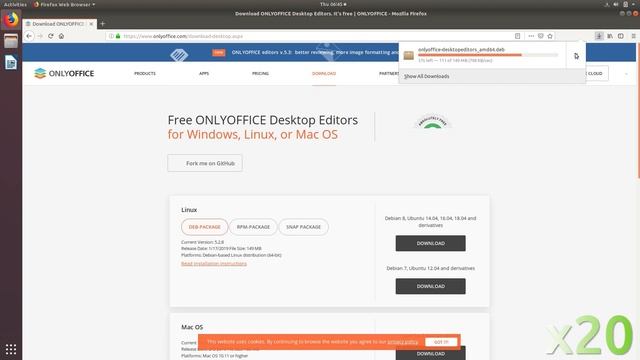Click the Save to Pocket icon
The image size is (640, 360).
540,36
